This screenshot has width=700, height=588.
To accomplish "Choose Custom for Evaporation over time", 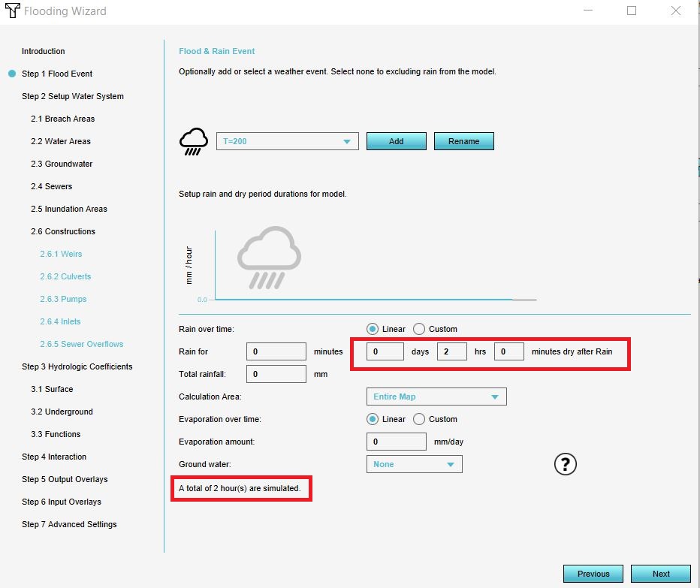I will coord(419,419).
